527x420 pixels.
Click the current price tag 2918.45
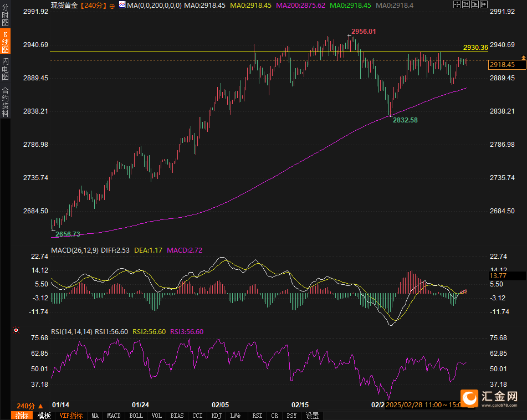(x=507, y=64)
